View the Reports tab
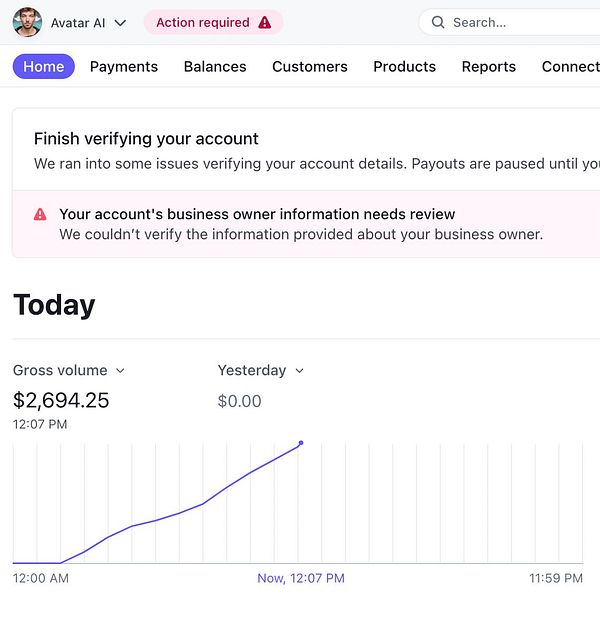The image size is (600, 623). (489, 67)
